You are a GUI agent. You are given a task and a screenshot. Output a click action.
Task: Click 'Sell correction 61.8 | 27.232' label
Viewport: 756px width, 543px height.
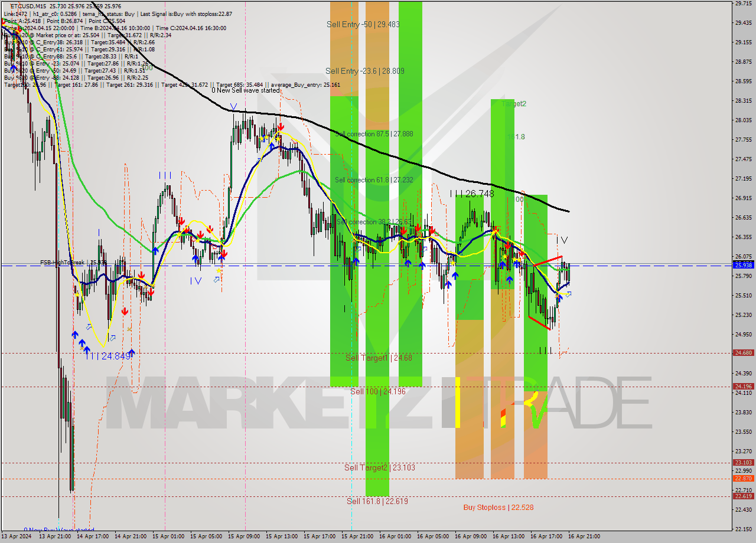(374, 180)
